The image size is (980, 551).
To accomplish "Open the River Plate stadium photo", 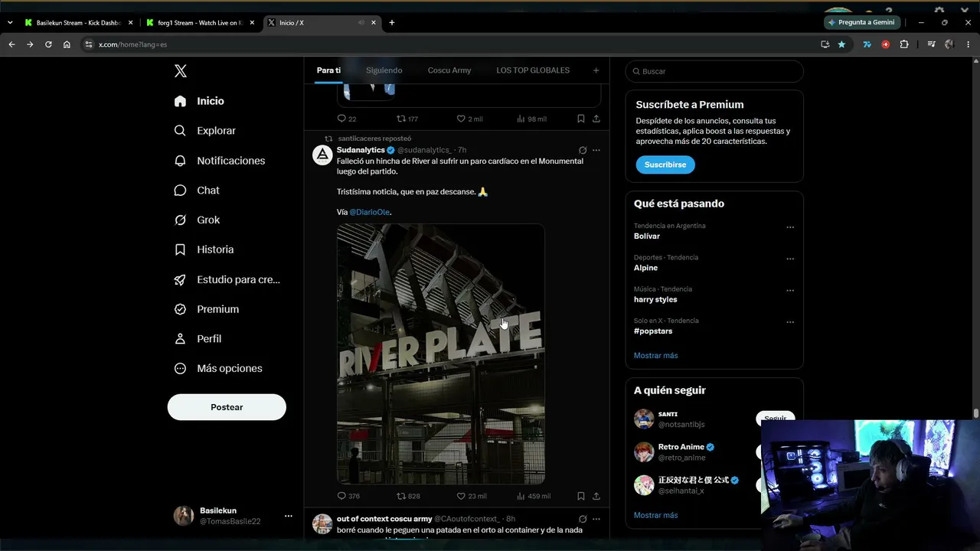I will (x=441, y=354).
